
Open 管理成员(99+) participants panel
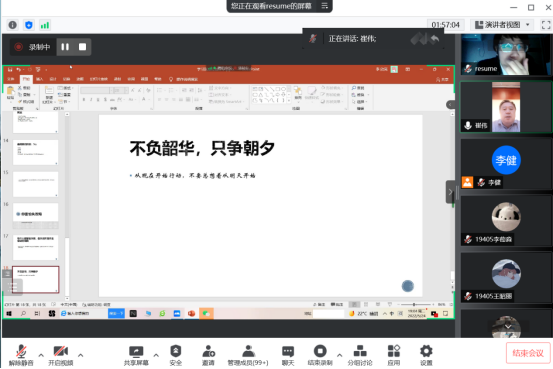tap(248, 355)
